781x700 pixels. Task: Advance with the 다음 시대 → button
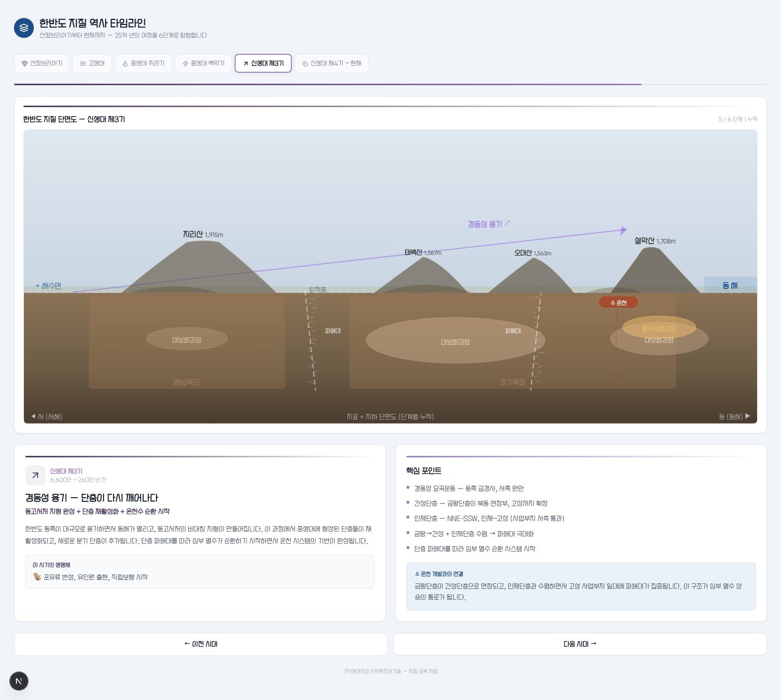pos(580,644)
